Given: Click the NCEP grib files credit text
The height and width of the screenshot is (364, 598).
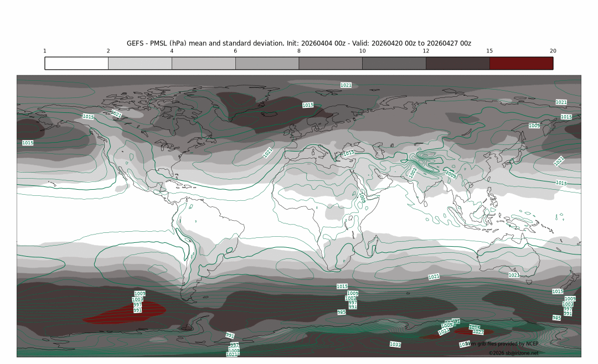Looking at the screenshot, I should [x=504, y=344].
